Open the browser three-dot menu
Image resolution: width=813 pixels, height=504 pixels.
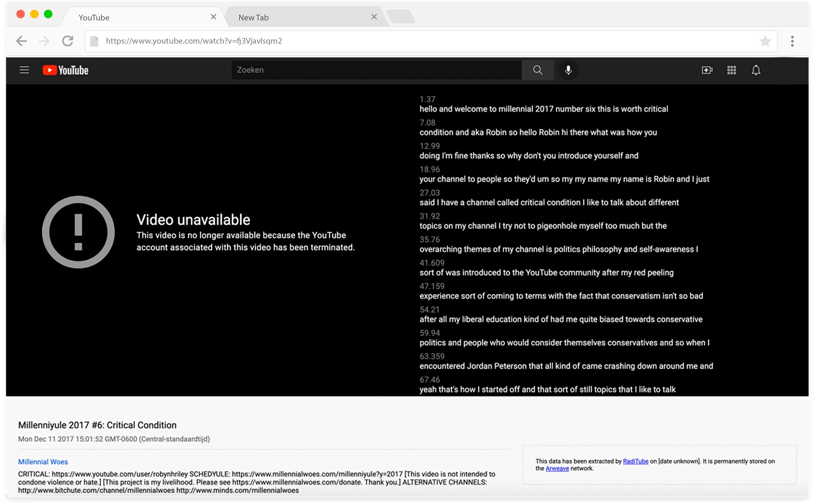click(x=792, y=41)
